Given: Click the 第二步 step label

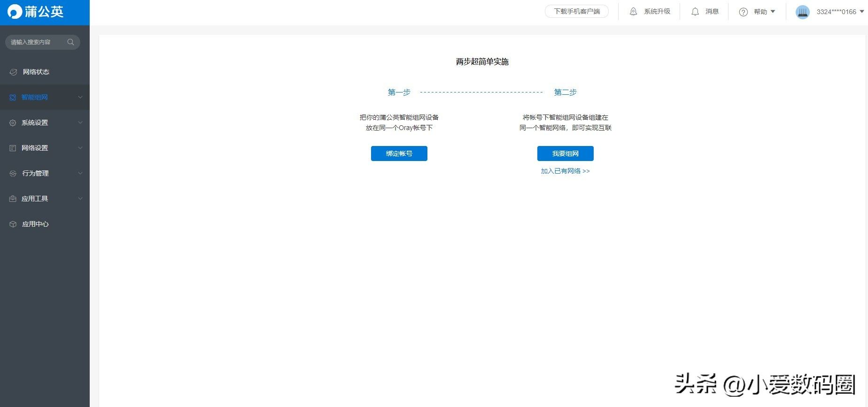Looking at the screenshot, I should [565, 92].
